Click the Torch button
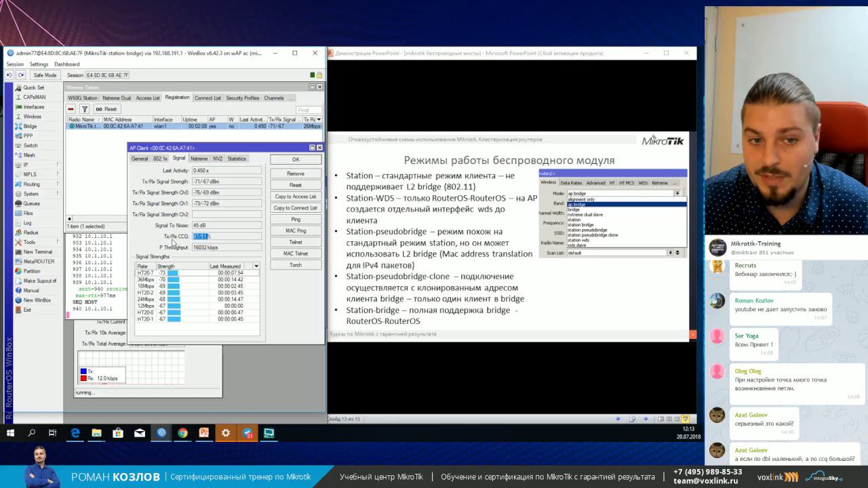 coord(296,265)
